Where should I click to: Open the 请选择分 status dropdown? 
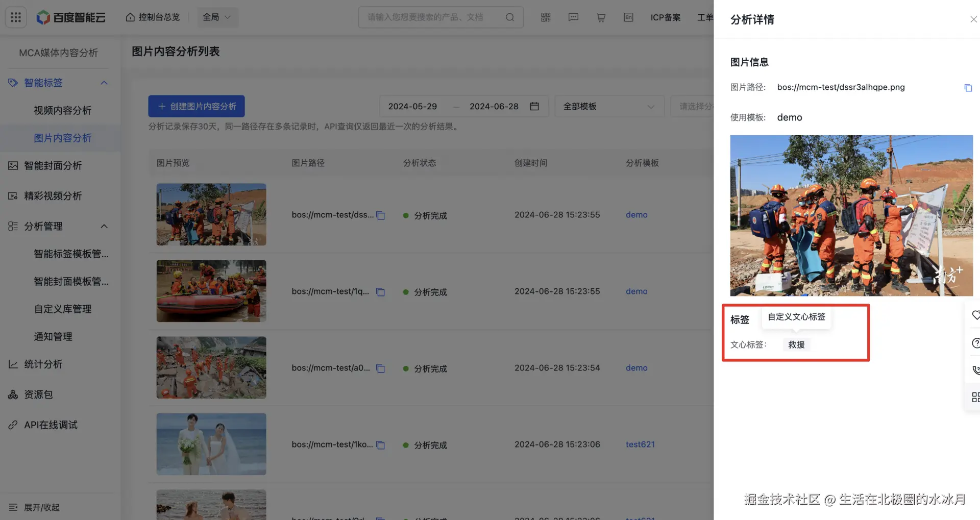pyautogui.click(x=692, y=106)
